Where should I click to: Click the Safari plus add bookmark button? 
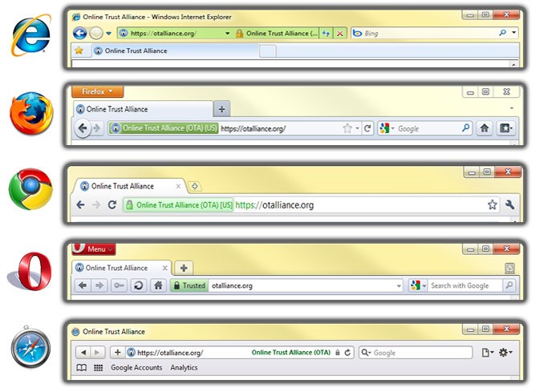118,353
